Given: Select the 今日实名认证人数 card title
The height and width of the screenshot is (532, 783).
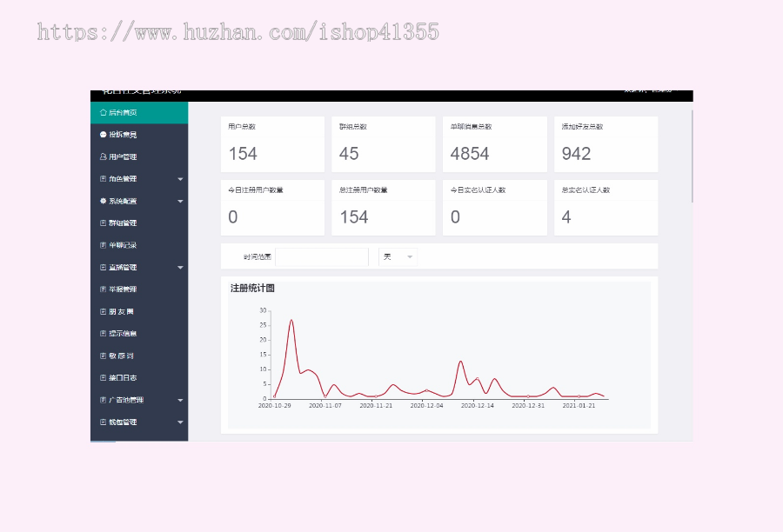Looking at the screenshot, I should 478,190.
